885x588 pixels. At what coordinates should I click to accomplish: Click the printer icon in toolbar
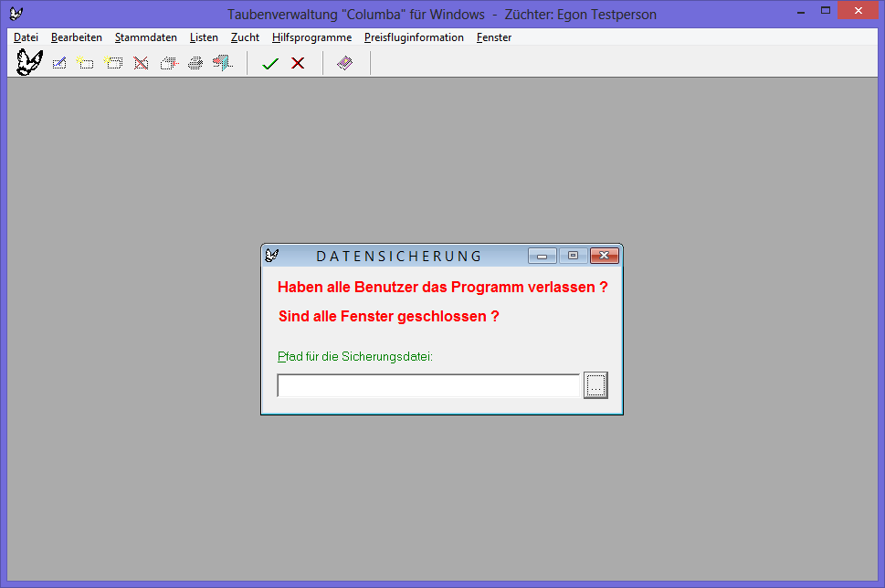tap(195, 63)
